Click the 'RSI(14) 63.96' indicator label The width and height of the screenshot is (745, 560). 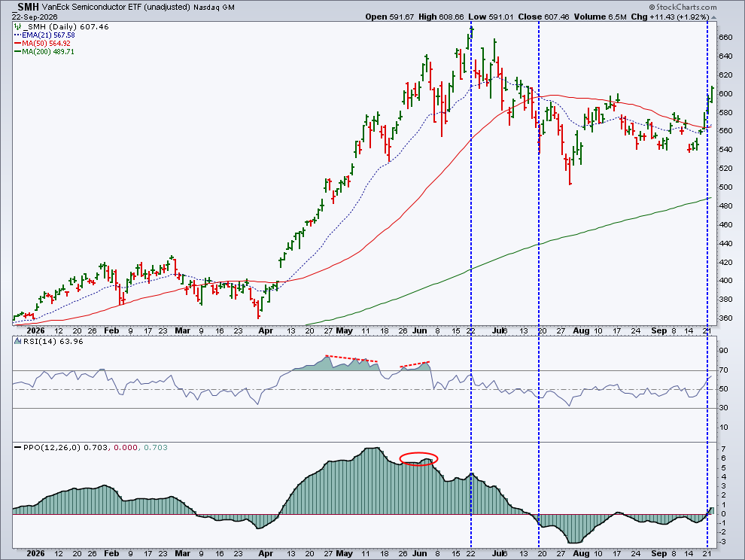point(53,341)
